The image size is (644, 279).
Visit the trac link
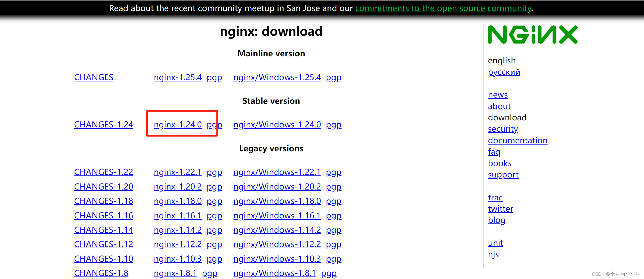[x=495, y=197]
